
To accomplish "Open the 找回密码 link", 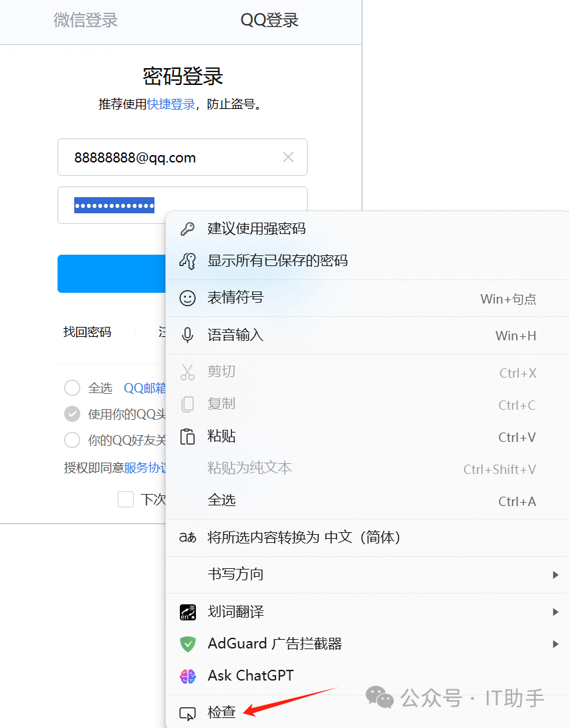I will (88, 332).
